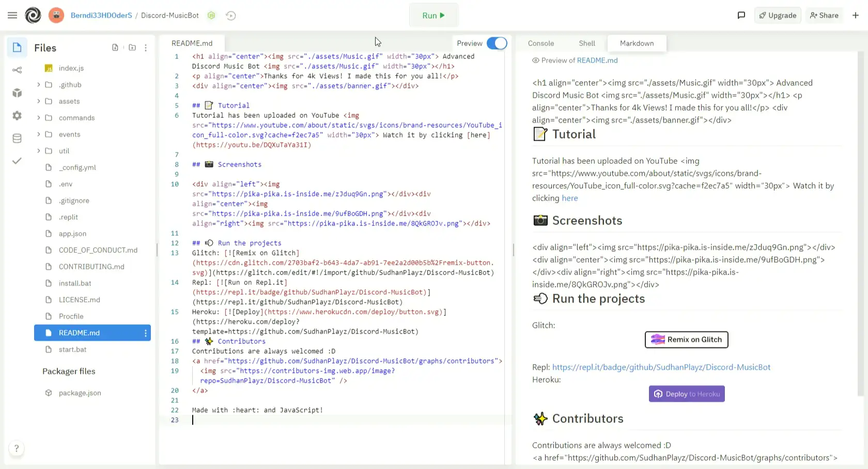The height and width of the screenshot is (469, 868).
Task: Open the Settings gear sidebar icon
Action: (17, 116)
